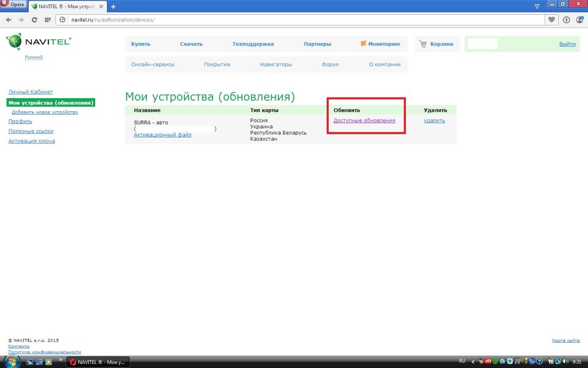Open the Скачать menu item

(x=191, y=44)
